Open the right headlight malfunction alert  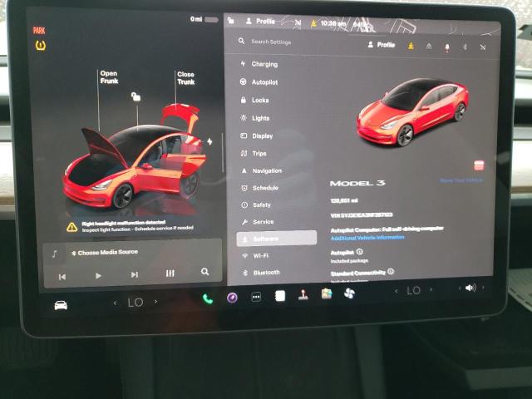pyautogui.click(x=131, y=226)
